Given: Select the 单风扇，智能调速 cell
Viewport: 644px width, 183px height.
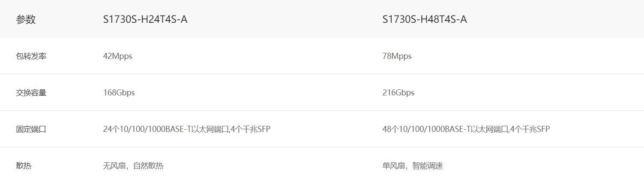Looking at the screenshot, I should 412,166.
